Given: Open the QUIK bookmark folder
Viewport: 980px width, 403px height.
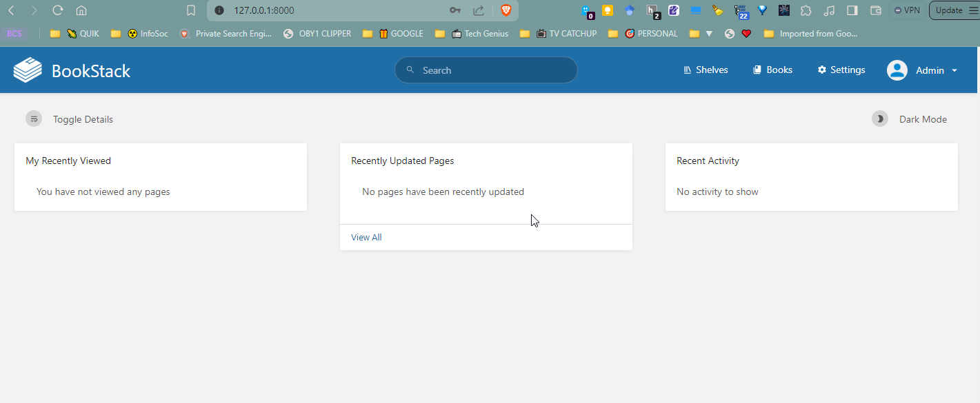Looking at the screenshot, I should click(x=83, y=33).
